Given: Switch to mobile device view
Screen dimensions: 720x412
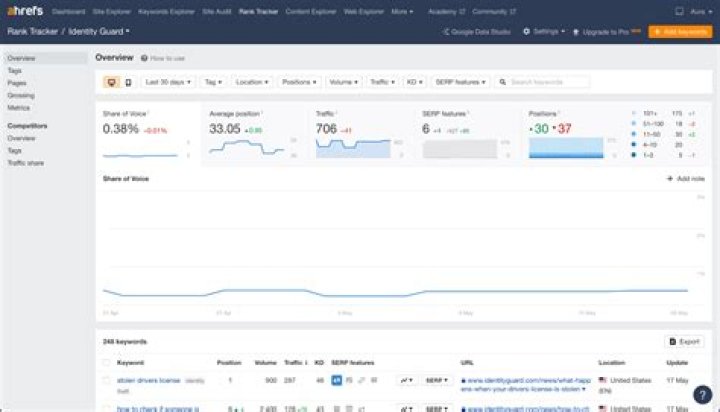Looking at the screenshot, I should tap(127, 82).
